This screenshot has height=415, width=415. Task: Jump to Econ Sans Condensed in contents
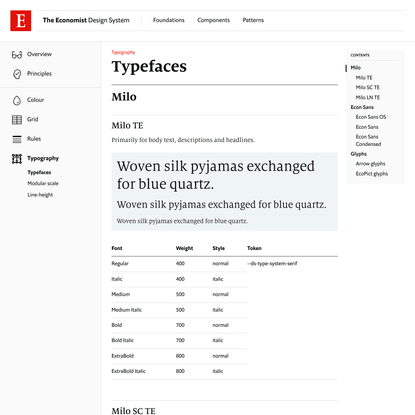(x=368, y=140)
